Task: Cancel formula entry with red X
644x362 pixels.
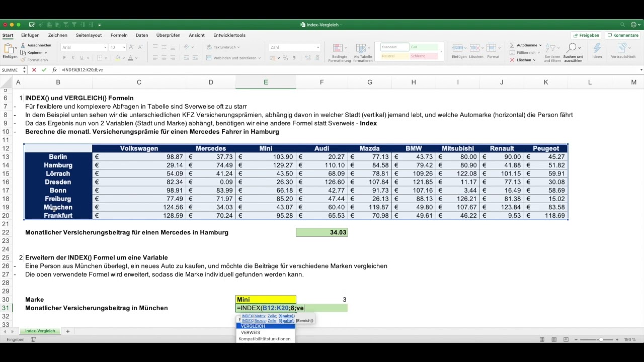Action: click(x=34, y=70)
